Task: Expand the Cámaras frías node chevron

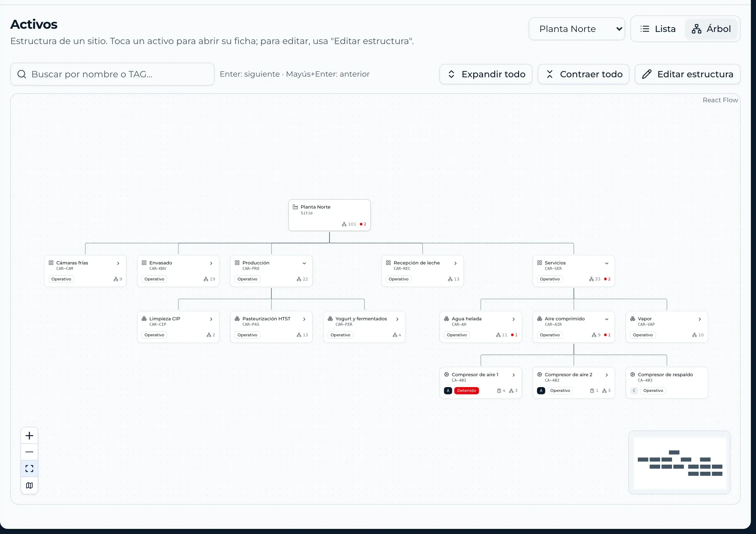Action: point(118,263)
